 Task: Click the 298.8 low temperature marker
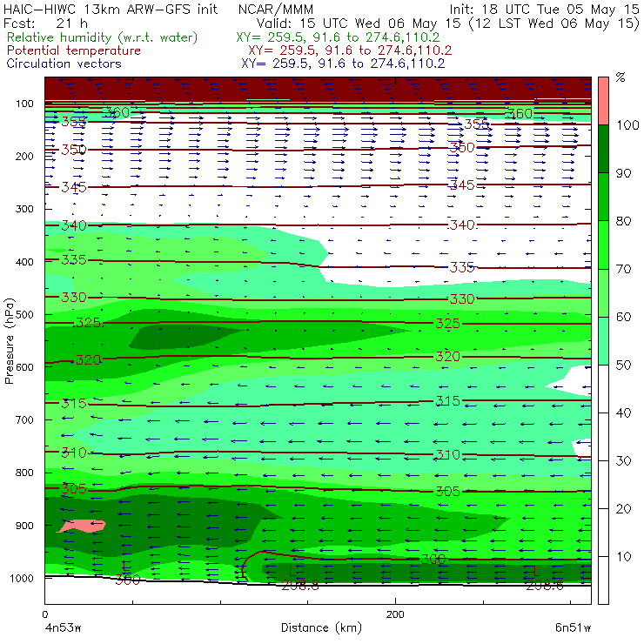pos(300,586)
